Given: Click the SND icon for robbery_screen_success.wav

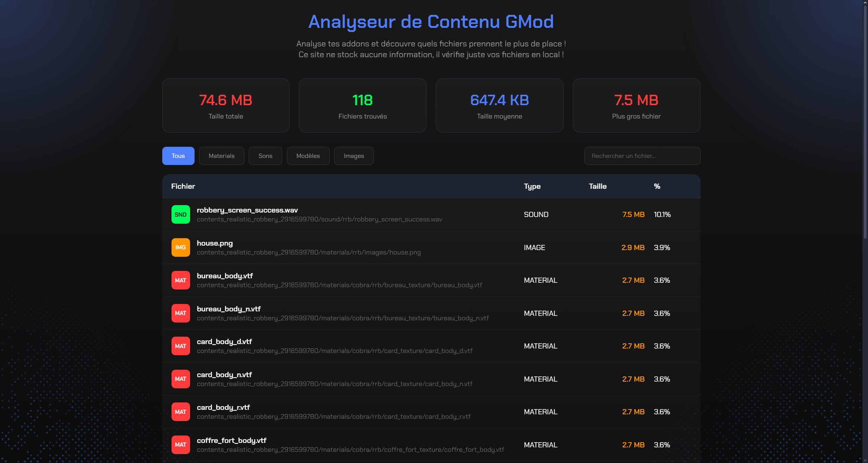Looking at the screenshot, I should pyautogui.click(x=180, y=214).
